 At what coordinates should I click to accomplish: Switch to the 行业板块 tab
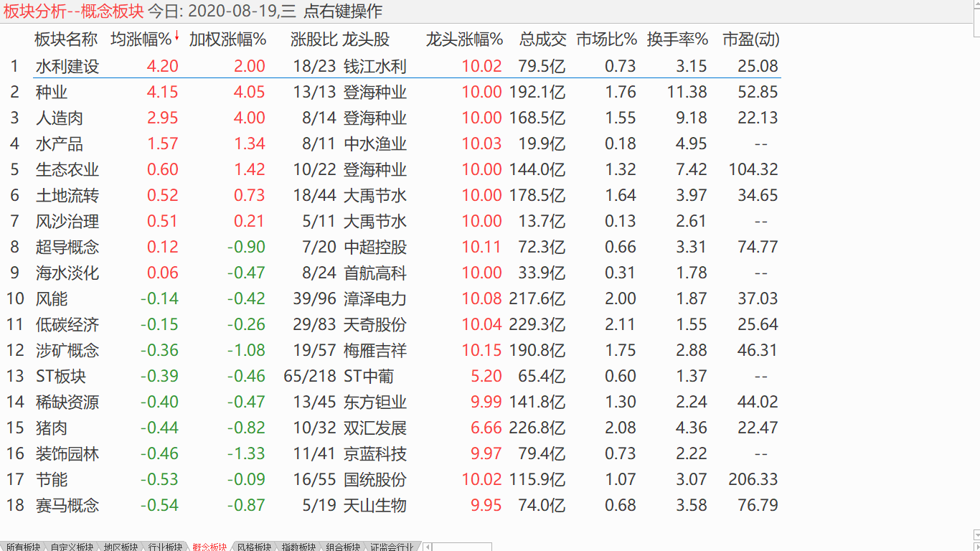pos(166,547)
